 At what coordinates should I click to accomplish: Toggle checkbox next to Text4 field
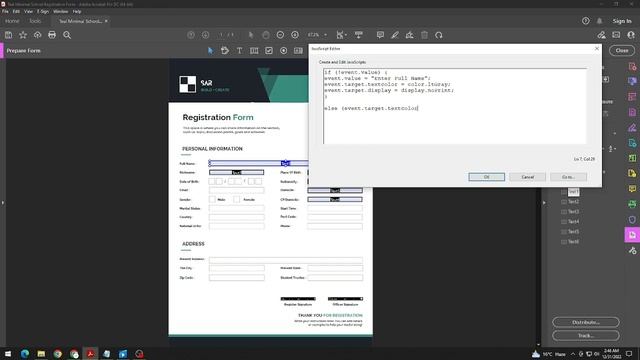(x=564, y=222)
